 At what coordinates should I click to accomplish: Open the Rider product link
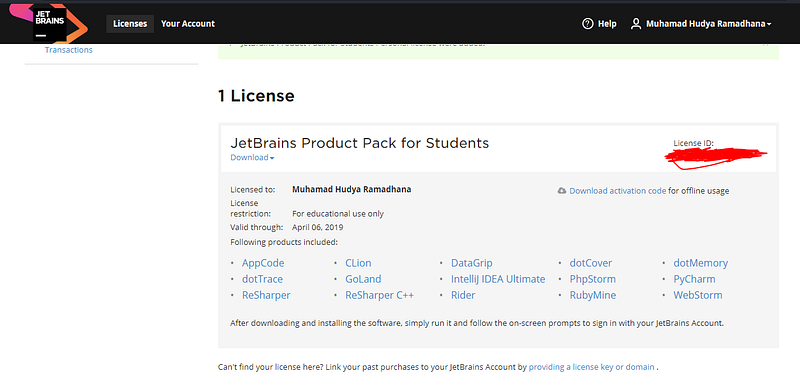tap(463, 295)
